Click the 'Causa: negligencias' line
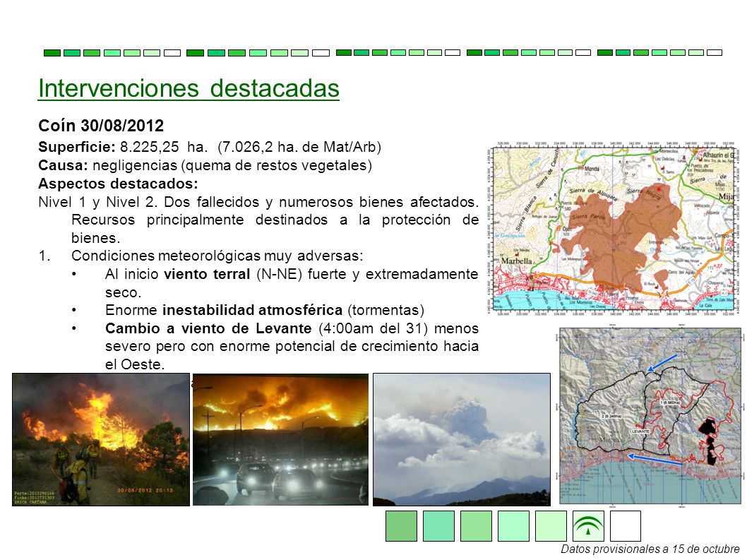This screenshot has height=560, width=747. 205,165
